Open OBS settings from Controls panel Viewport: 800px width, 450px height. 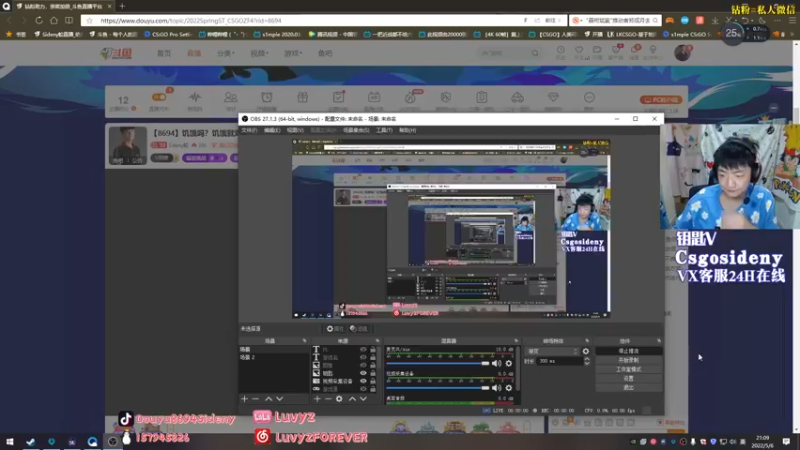(628, 379)
